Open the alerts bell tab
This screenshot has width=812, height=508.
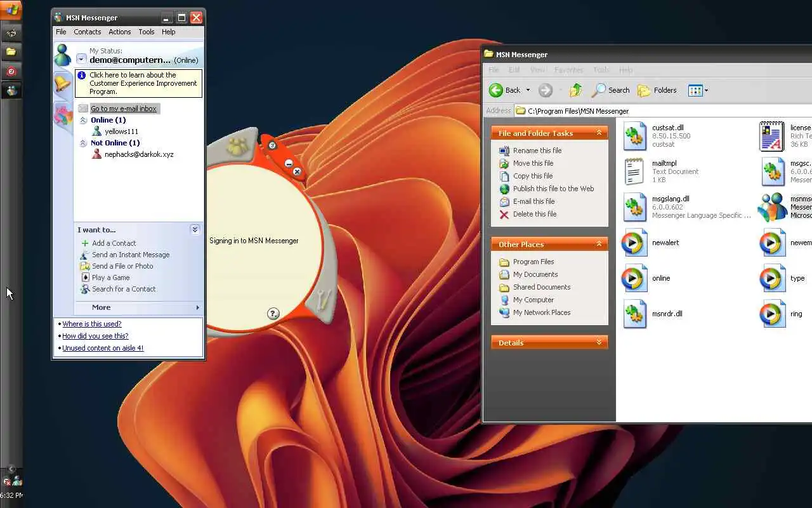pyautogui.click(x=62, y=83)
